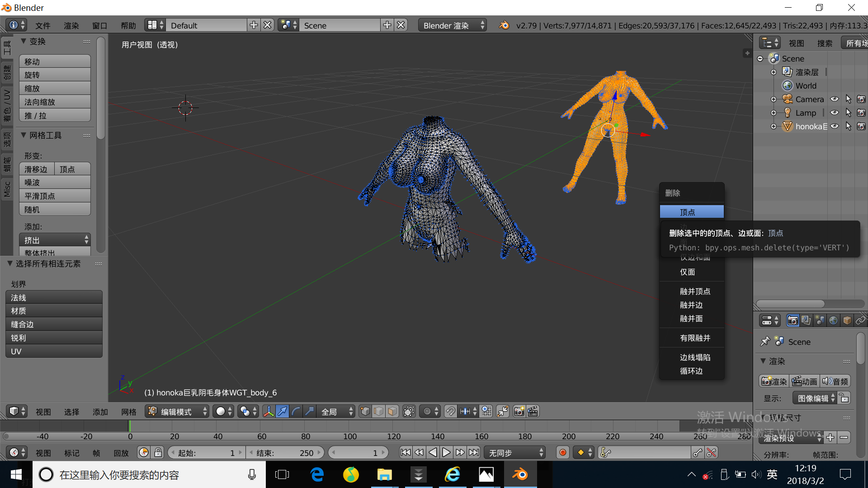Click the 平滑顶点 button
868x488 pixels.
coord(55,196)
